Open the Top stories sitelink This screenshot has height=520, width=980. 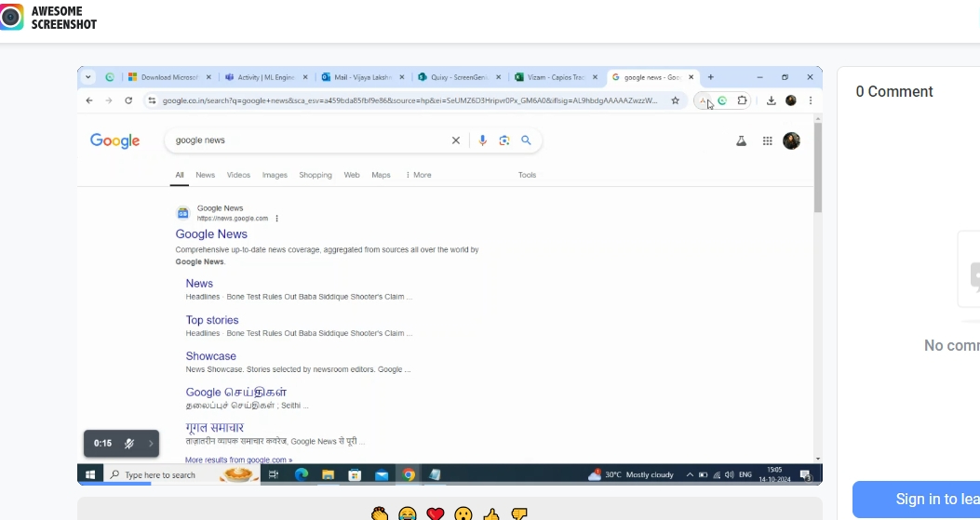212,320
